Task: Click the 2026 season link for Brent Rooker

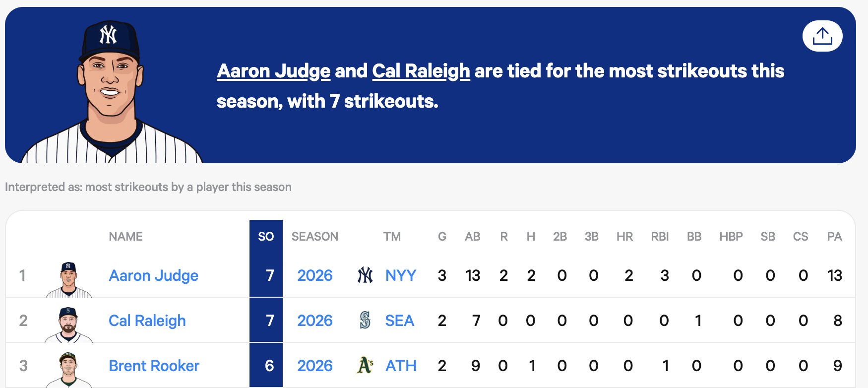Action: coord(314,366)
